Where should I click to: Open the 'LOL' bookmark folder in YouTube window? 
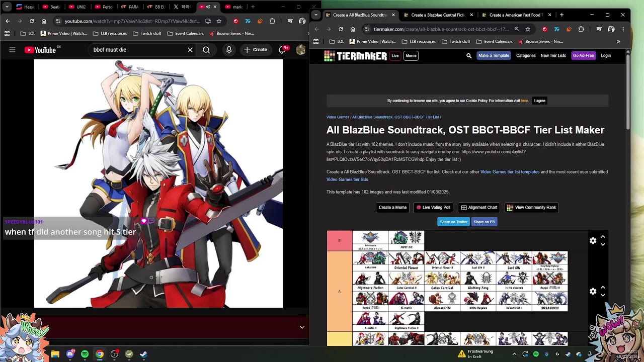pyautogui.click(x=27, y=34)
